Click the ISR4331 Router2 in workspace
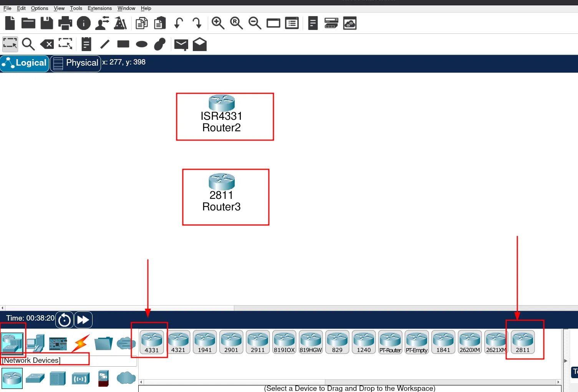Screen dimensions: 578x392 click(x=222, y=104)
